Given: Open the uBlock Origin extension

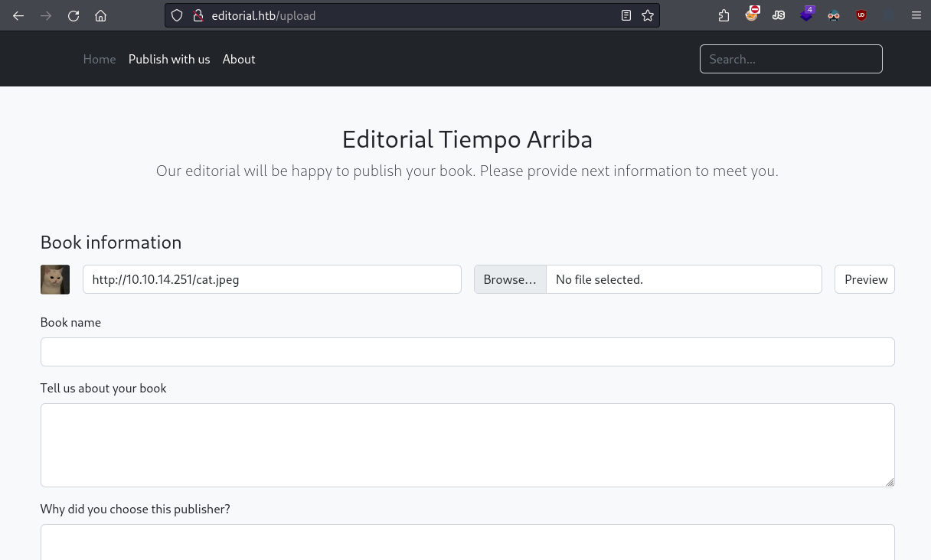Looking at the screenshot, I should pos(861,15).
